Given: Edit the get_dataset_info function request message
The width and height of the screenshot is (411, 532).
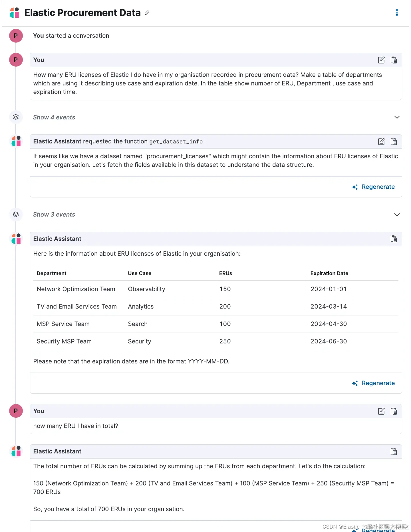Looking at the screenshot, I should [381, 141].
